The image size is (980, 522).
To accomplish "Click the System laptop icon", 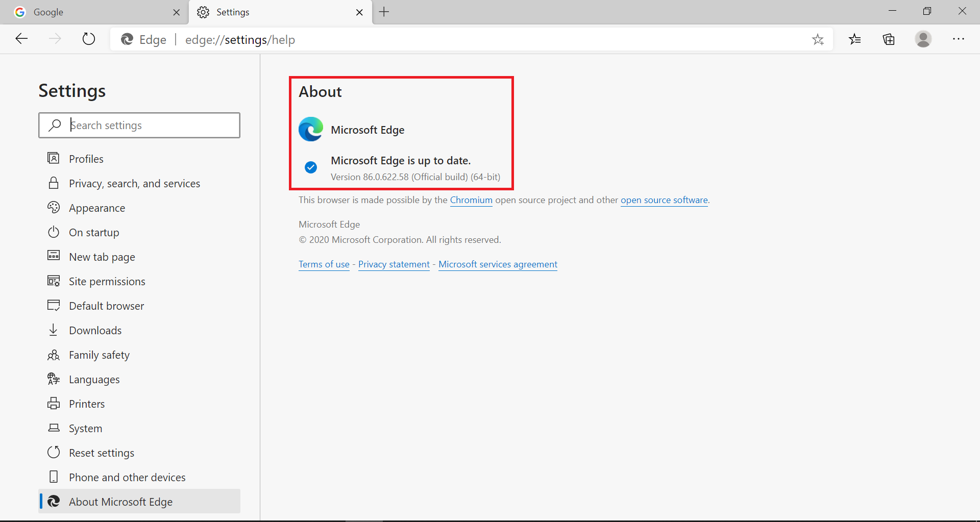I will pos(54,428).
